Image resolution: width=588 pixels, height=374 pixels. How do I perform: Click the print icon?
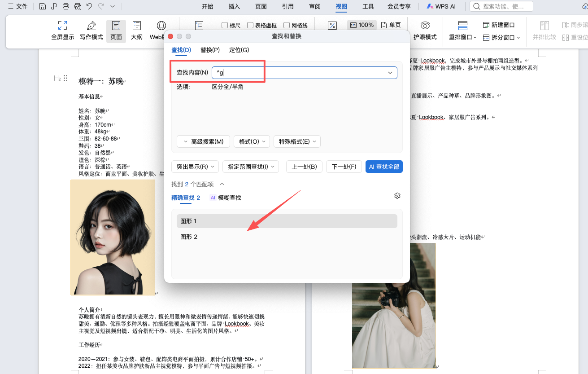point(66,6)
